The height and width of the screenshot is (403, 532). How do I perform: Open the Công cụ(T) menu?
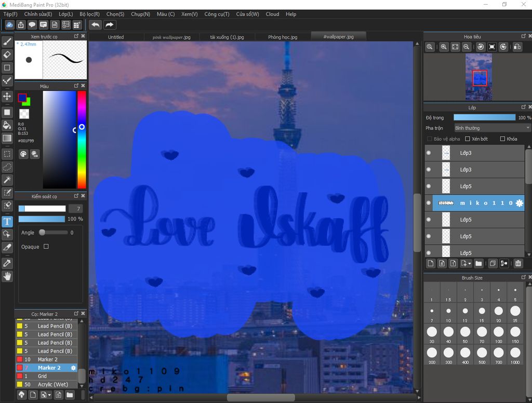[217, 14]
